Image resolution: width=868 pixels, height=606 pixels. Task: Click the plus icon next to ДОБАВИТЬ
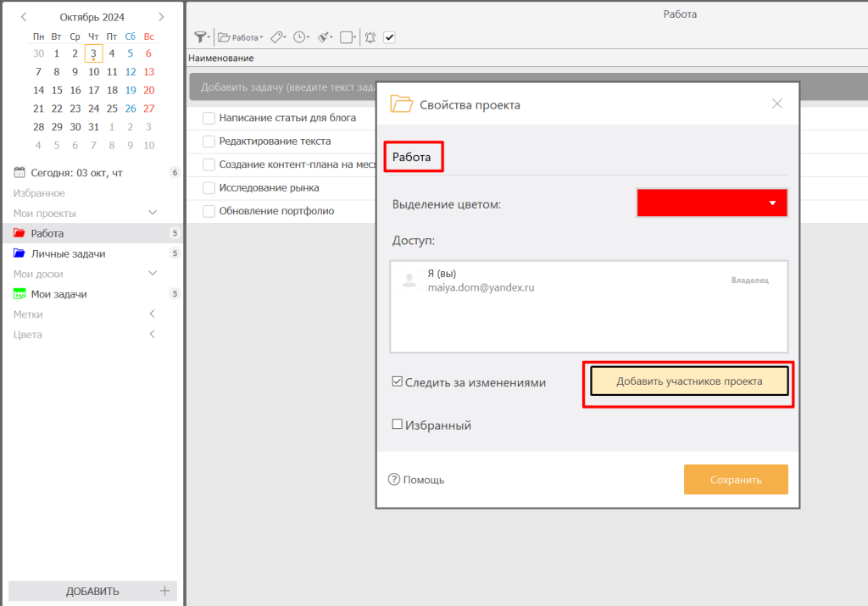pyautogui.click(x=164, y=591)
